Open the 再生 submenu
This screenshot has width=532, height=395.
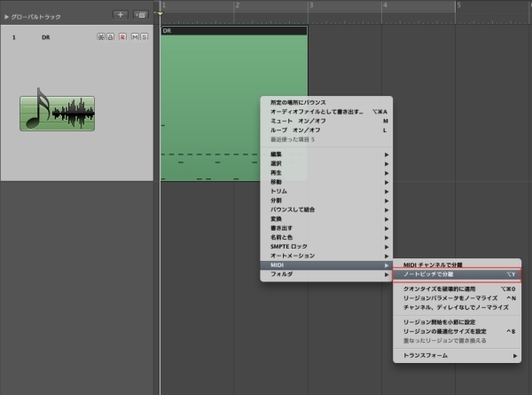[x=326, y=173]
